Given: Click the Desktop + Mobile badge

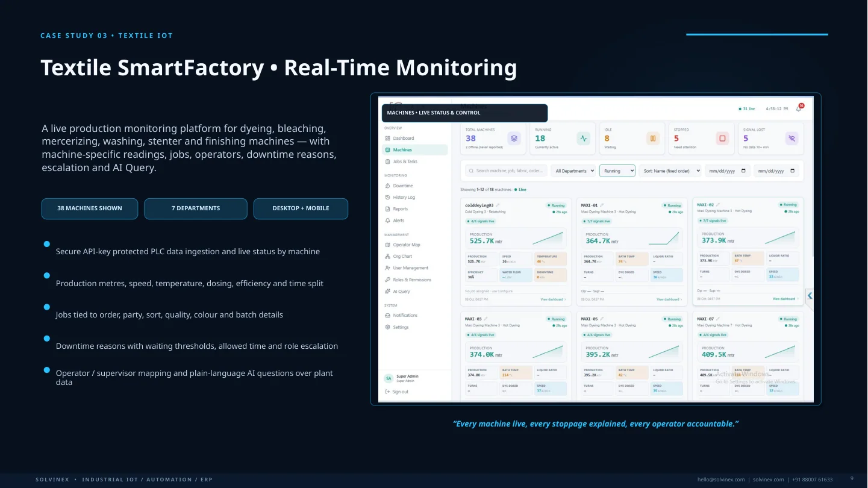Looking at the screenshot, I should coord(301,208).
